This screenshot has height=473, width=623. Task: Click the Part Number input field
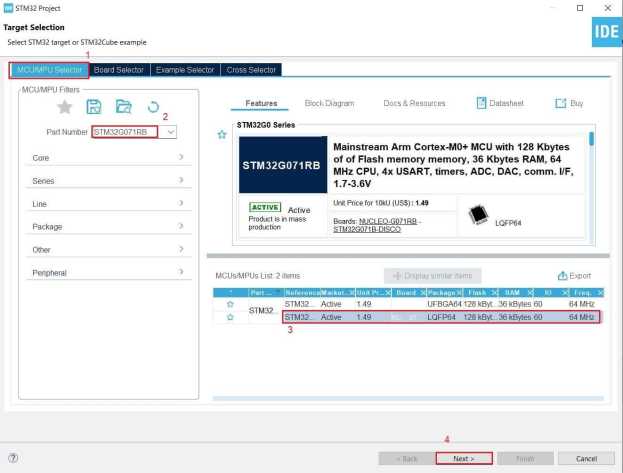click(x=125, y=132)
